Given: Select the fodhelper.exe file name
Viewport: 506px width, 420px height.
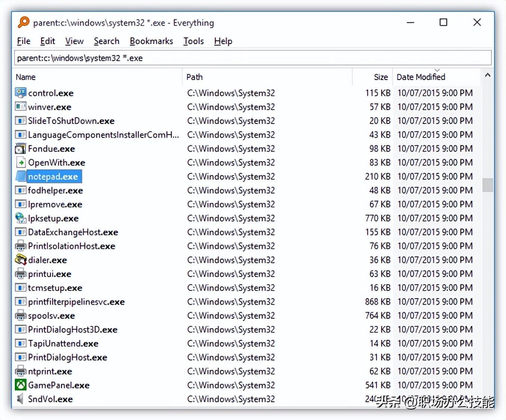Looking at the screenshot, I should click(x=56, y=191).
